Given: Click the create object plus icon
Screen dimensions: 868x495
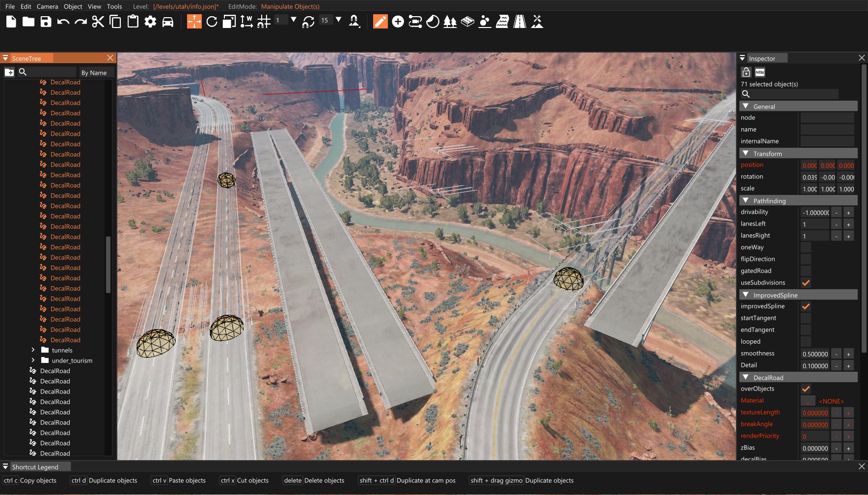Looking at the screenshot, I should coord(398,22).
